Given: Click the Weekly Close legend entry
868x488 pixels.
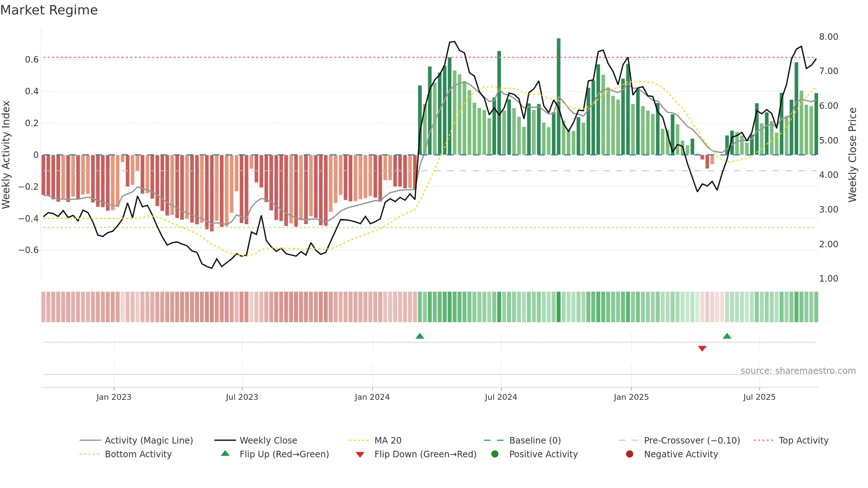Looking at the screenshot, I should 256,440.
